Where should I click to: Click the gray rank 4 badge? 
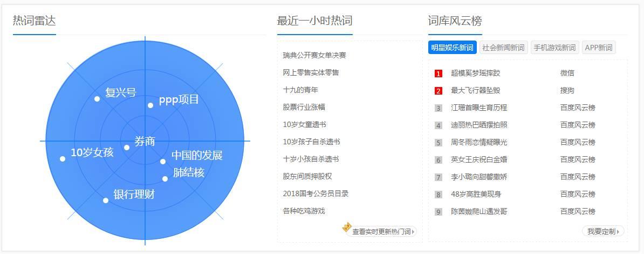[x=438, y=125]
